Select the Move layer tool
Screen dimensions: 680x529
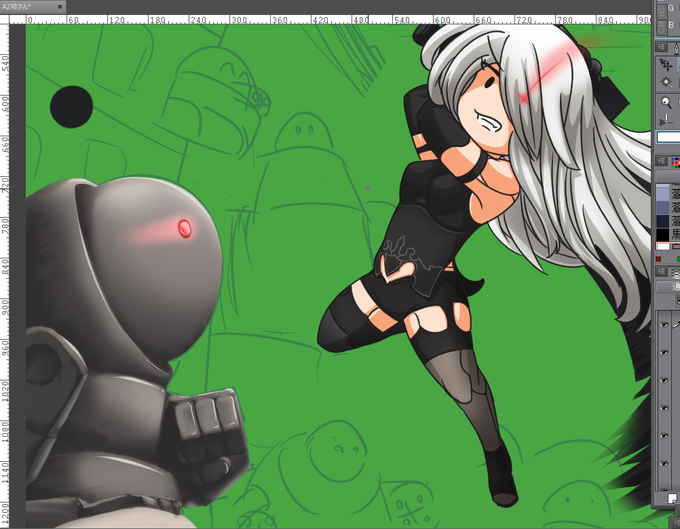666,65
